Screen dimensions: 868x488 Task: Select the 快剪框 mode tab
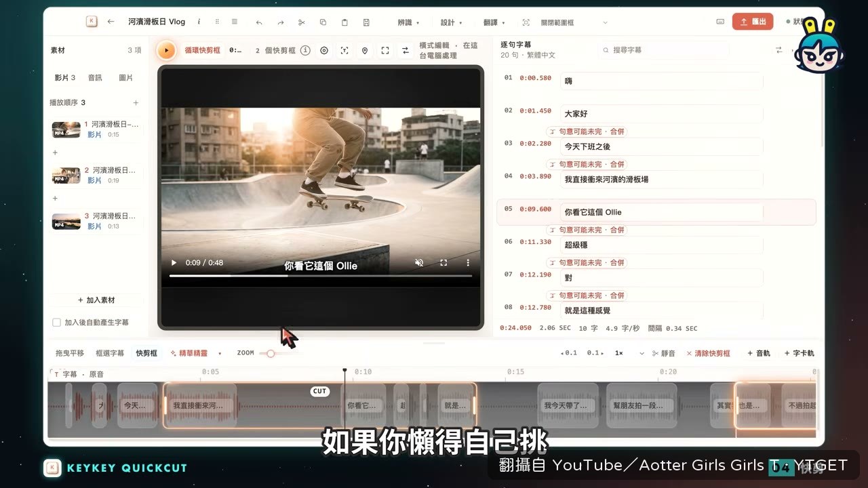point(146,353)
